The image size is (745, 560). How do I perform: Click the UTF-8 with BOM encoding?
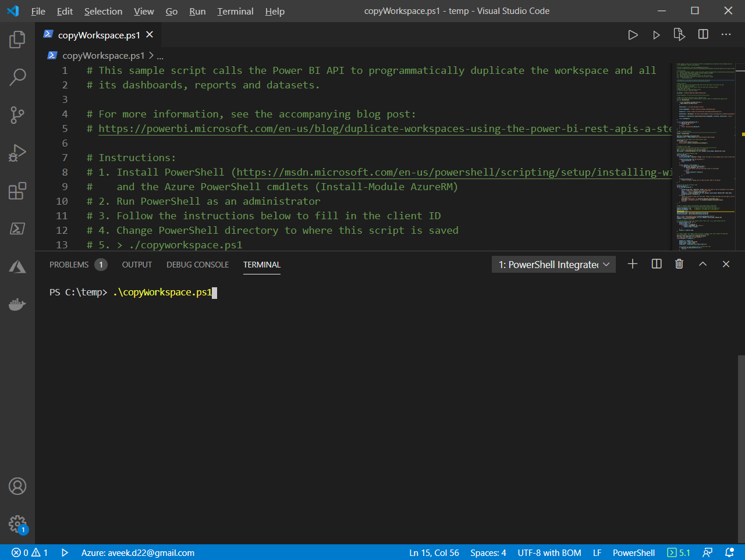coord(549,553)
